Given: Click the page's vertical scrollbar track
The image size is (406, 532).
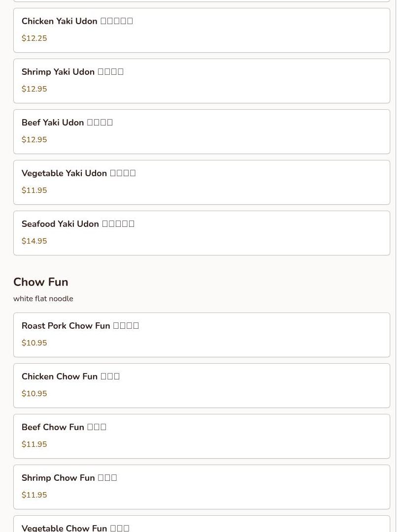Looking at the screenshot, I should [401, 266].
